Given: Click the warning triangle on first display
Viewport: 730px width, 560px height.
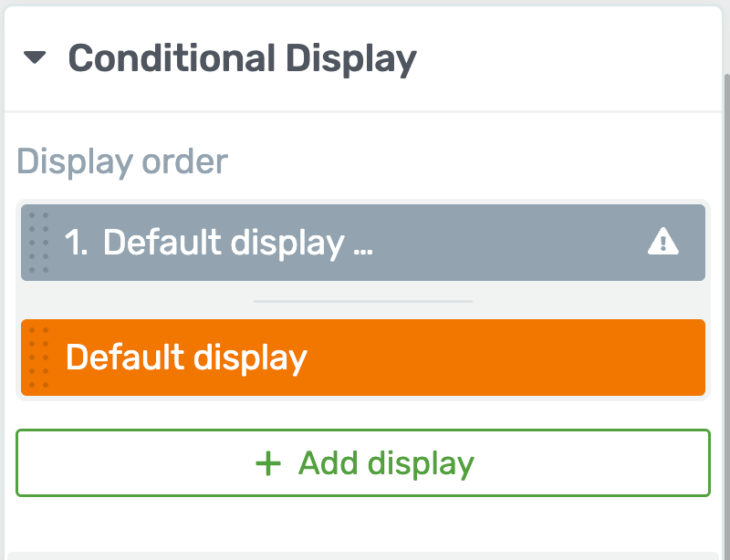Looking at the screenshot, I should pyautogui.click(x=663, y=241).
